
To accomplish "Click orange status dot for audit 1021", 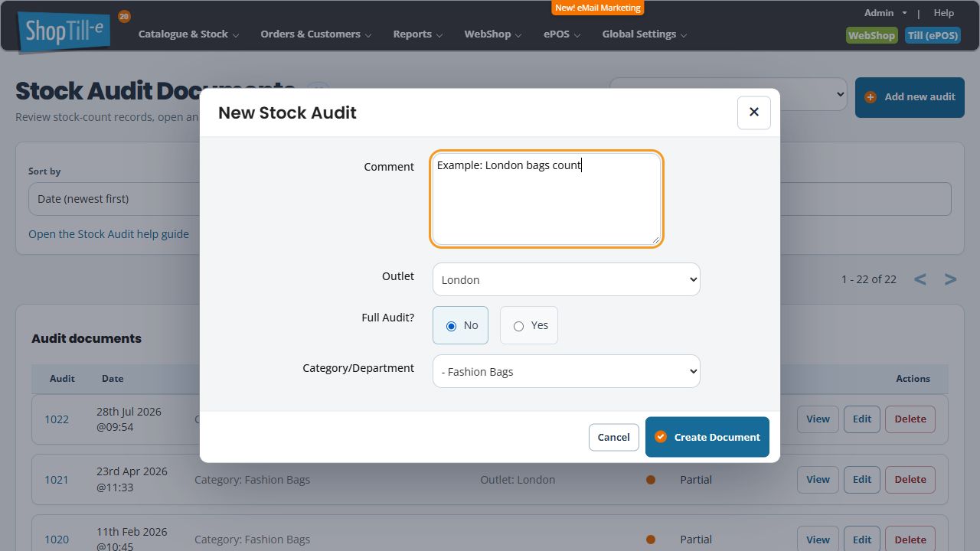I will click(x=651, y=480).
